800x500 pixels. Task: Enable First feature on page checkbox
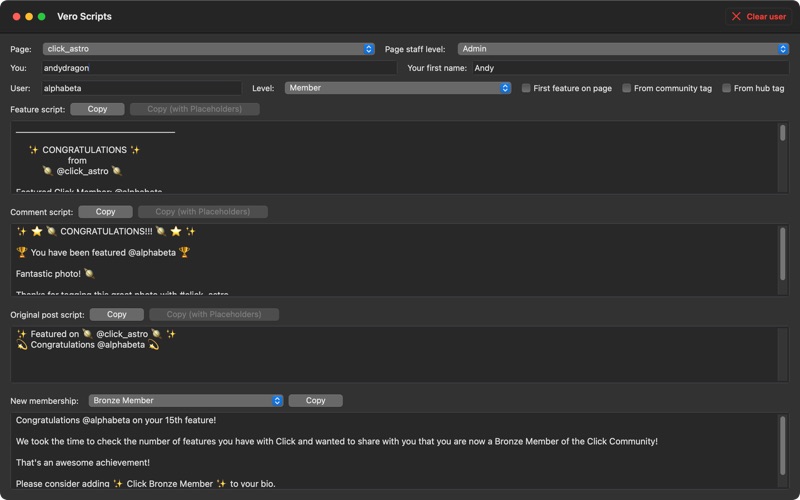526,88
